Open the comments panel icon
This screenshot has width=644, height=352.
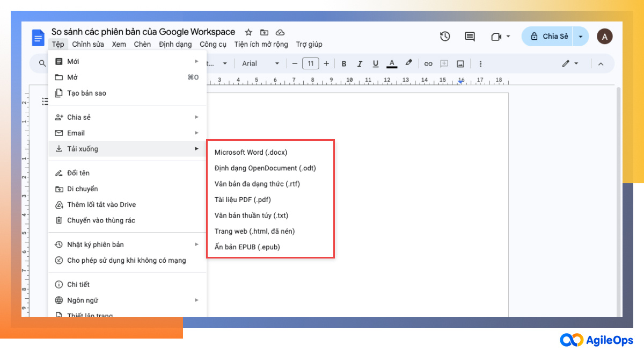[x=469, y=36]
